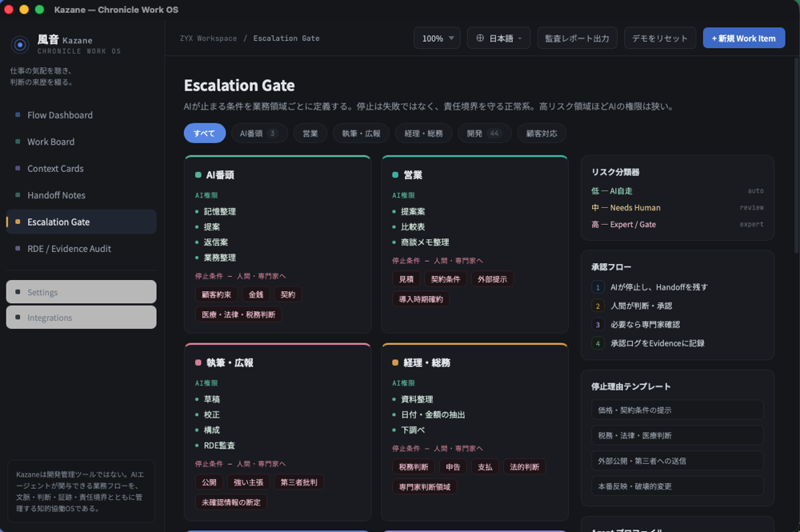This screenshot has height=532, width=800.
Task: Choose template 価格・契約条件の提示
Action: [x=677, y=410]
